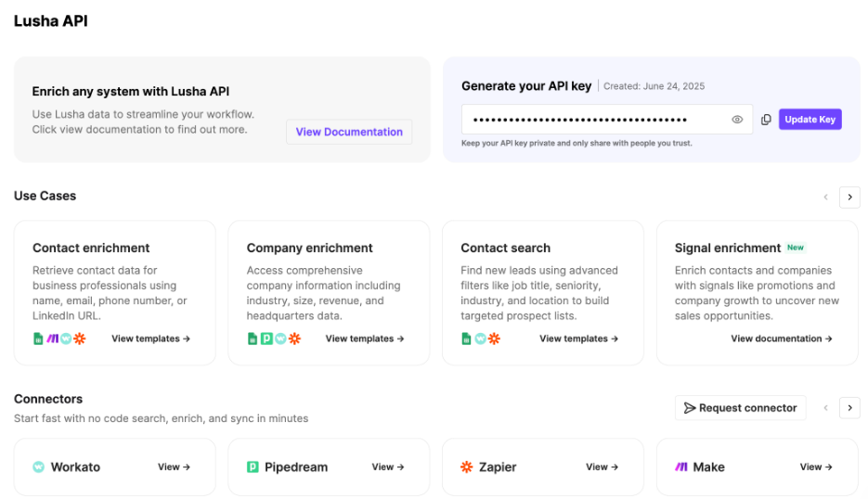Open View templates for Contact search

[x=579, y=339]
